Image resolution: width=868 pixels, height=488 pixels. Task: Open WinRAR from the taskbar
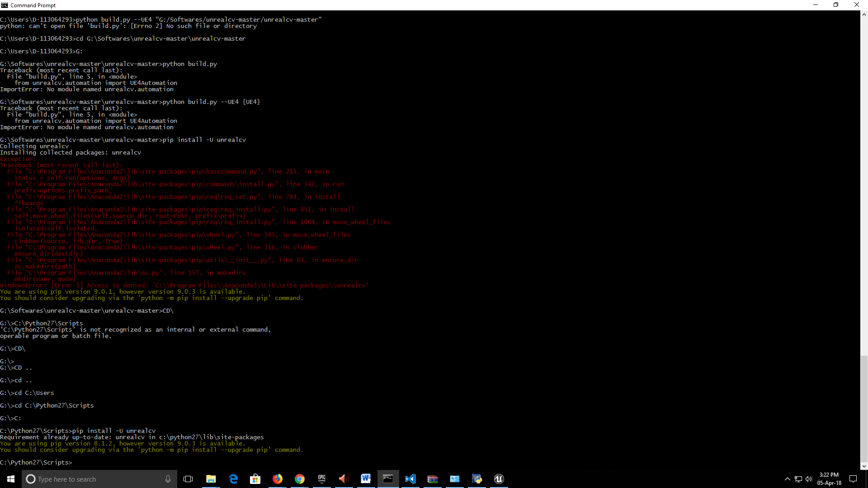coord(433,479)
